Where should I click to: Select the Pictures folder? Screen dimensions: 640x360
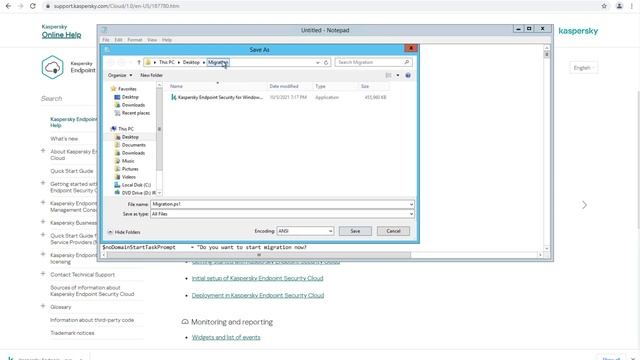coord(130,169)
